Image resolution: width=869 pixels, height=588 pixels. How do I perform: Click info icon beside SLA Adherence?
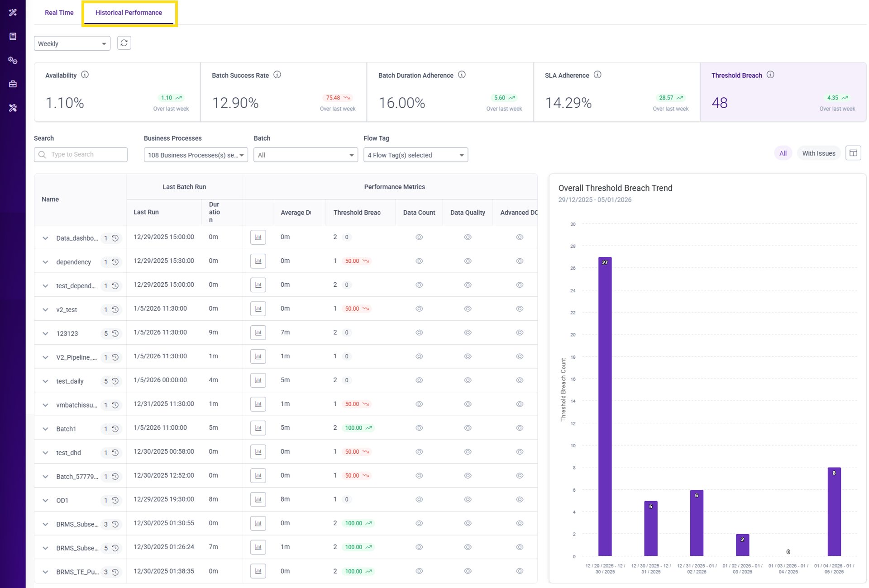pyautogui.click(x=597, y=75)
